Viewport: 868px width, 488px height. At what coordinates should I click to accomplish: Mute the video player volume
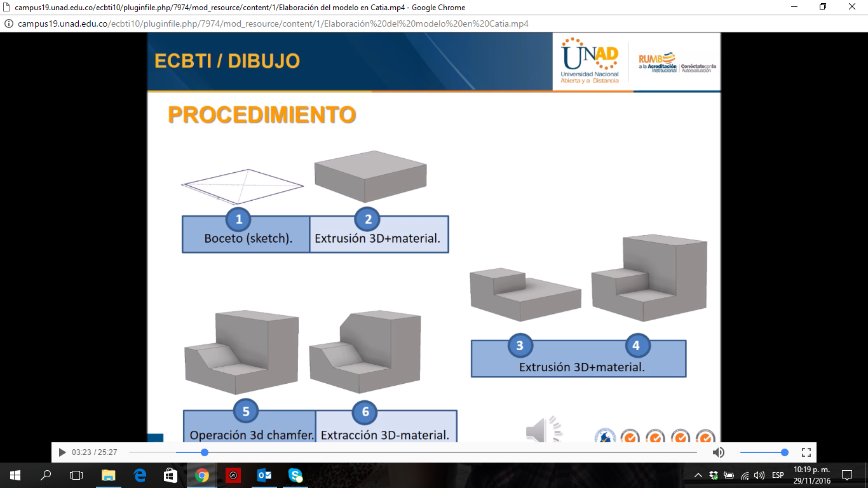[x=719, y=452]
